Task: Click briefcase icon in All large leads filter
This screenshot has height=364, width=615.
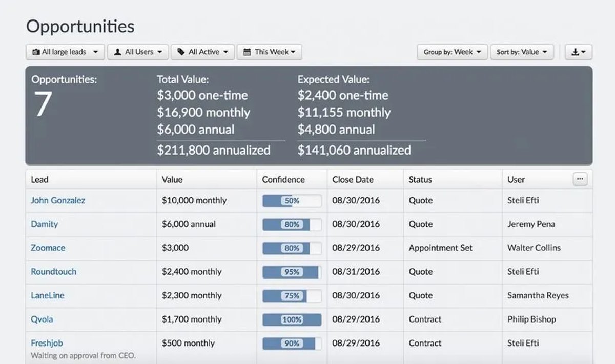Action: coord(36,52)
